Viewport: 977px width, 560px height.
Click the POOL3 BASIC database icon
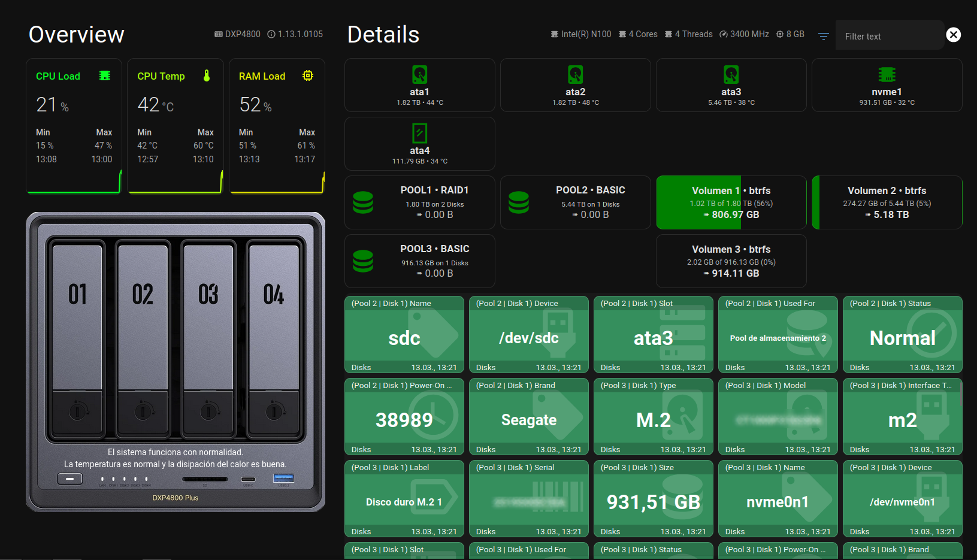363,261
